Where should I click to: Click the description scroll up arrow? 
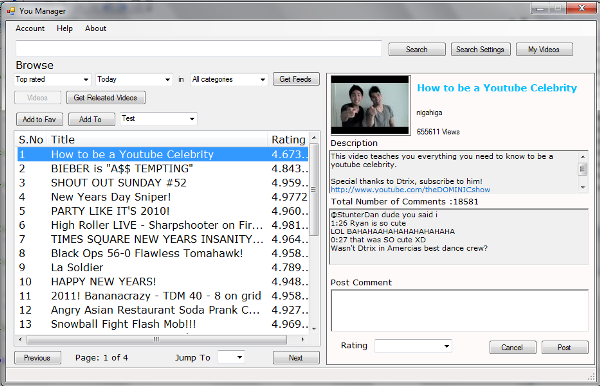(583, 156)
